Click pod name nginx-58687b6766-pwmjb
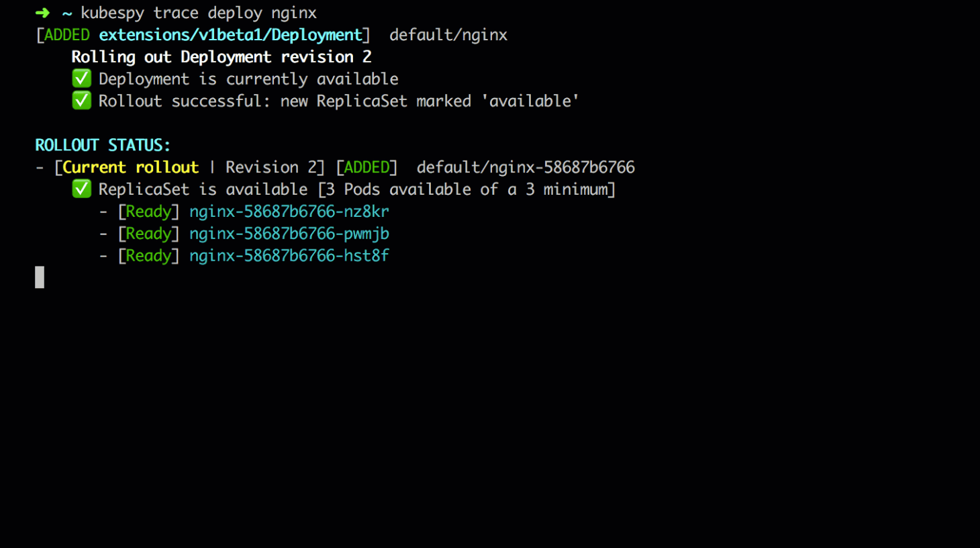Viewport: 980px width, 548px height. coord(289,234)
